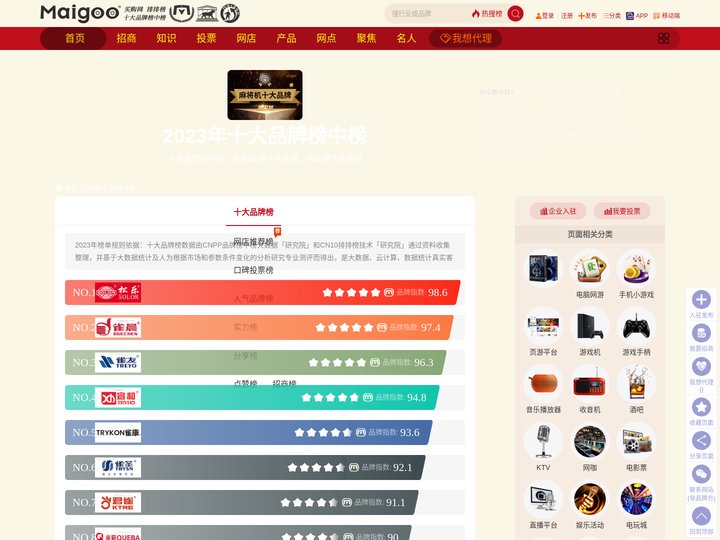
Task: Open the 分类 categories link
Action: pos(612,16)
